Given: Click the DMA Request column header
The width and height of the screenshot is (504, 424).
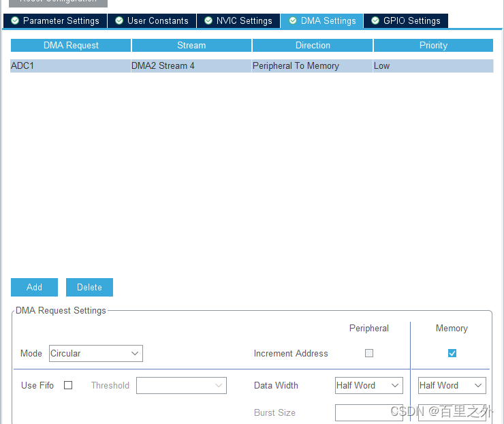Looking at the screenshot, I should click(71, 46).
